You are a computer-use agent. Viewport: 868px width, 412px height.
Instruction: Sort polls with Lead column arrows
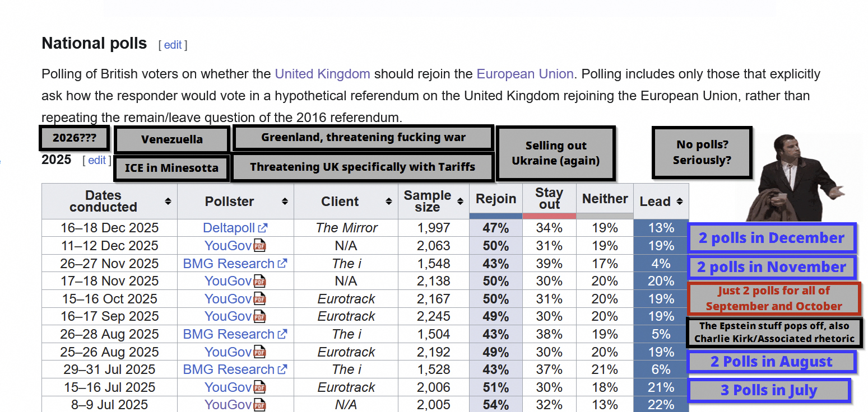click(x=680, y=201)
